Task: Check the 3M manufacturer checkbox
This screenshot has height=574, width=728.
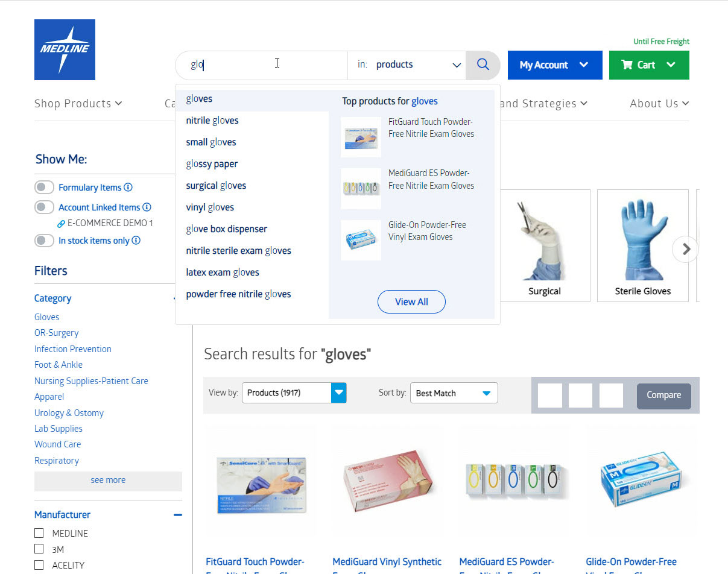Action: 39,549
